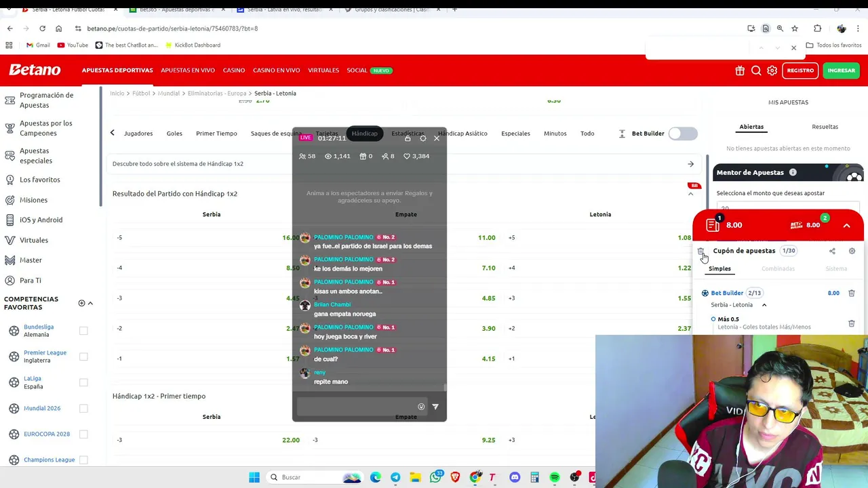
Task: Click the Bet Builder icon beside the toggle
Action: pyautogui.click(x=622, y=134)
